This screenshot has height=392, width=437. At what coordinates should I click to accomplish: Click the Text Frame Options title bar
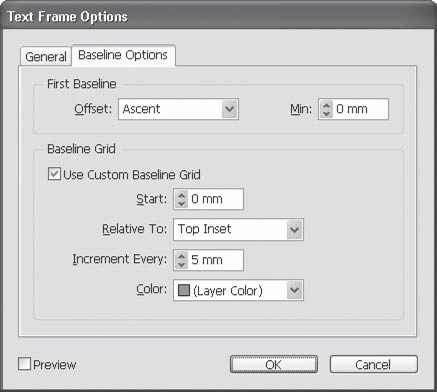pyautogui.click(x=218, y=17)
